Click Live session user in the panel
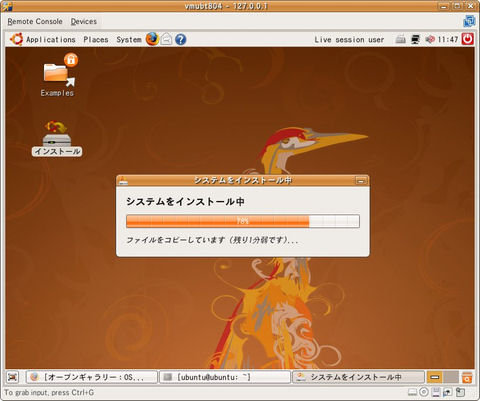 pos(349,40)
